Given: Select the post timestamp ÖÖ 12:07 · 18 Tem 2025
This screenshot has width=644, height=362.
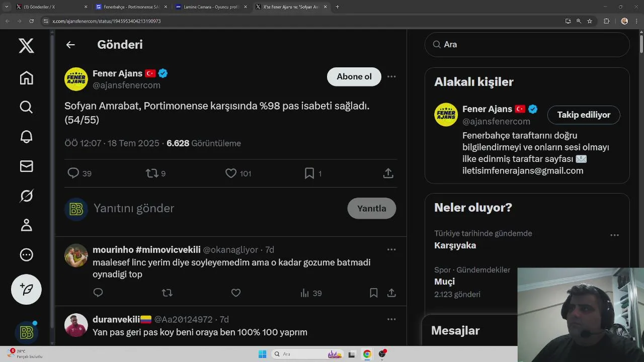Looking at the screenshot, I should click(x=112, y=143).
